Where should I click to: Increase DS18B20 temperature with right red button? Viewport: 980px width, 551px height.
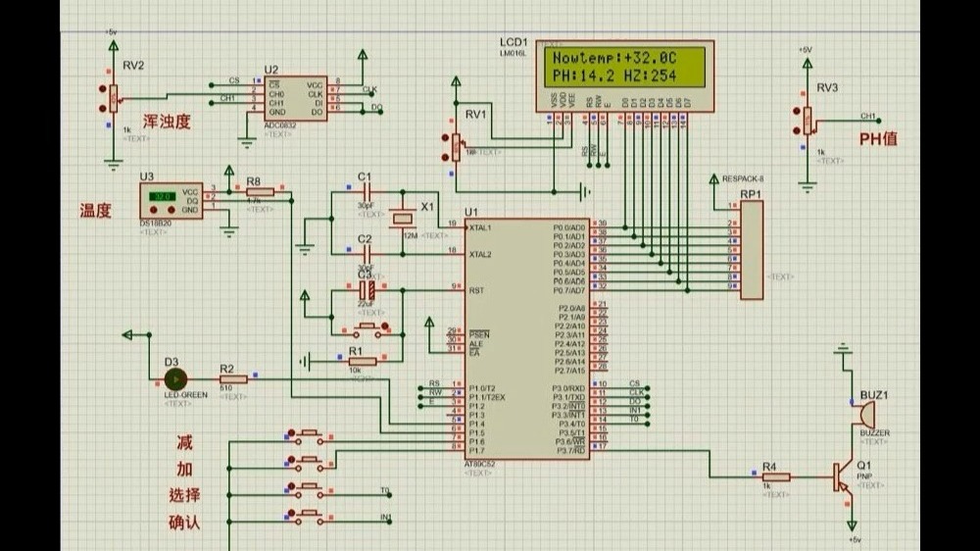[x=171, y=210]
